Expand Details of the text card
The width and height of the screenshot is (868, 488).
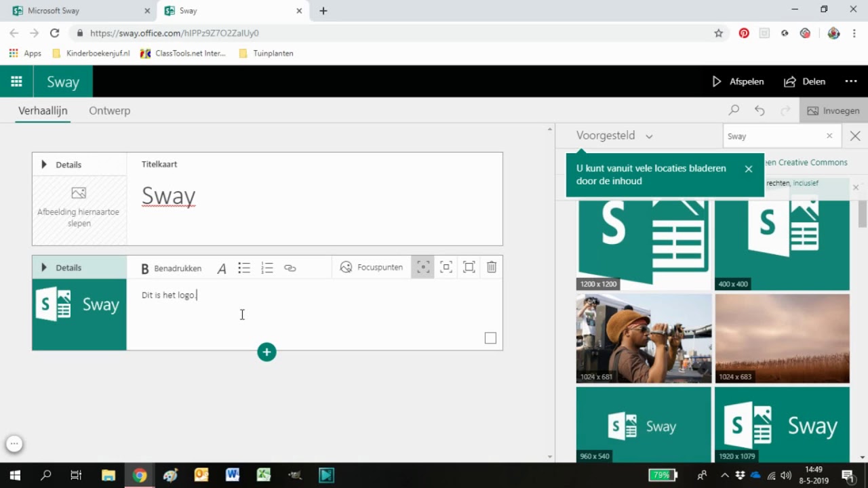(61, 268)
